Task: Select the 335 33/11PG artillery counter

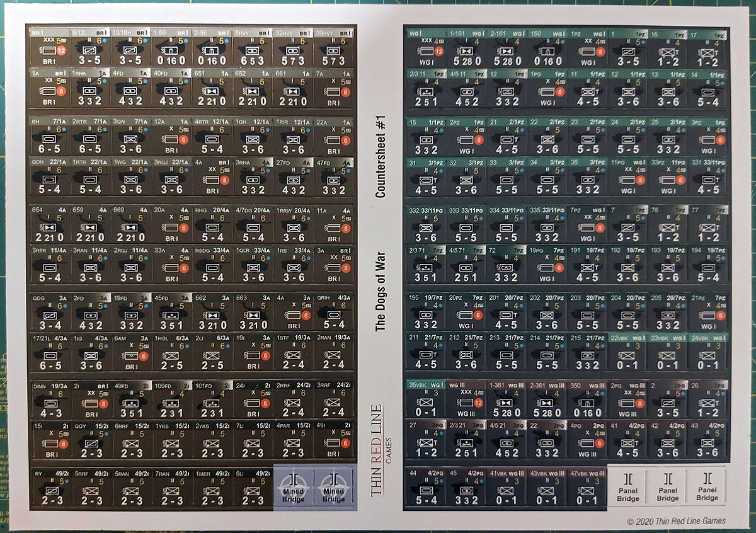Action: [x=547, y=224]
